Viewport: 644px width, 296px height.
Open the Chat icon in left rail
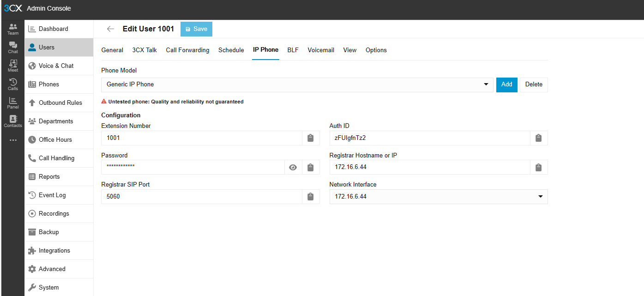tap(13, 48)
